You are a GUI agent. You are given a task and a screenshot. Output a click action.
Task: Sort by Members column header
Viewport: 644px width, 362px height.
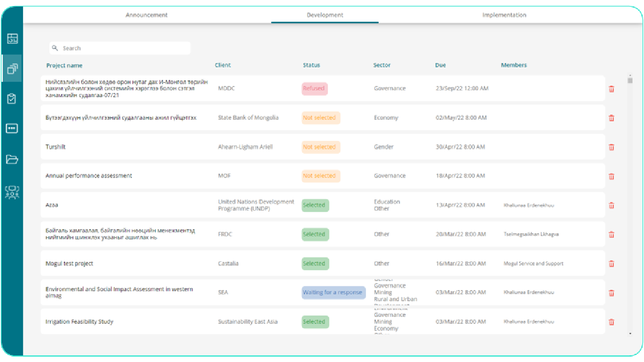pyautogui.click(x=514, y=65)
